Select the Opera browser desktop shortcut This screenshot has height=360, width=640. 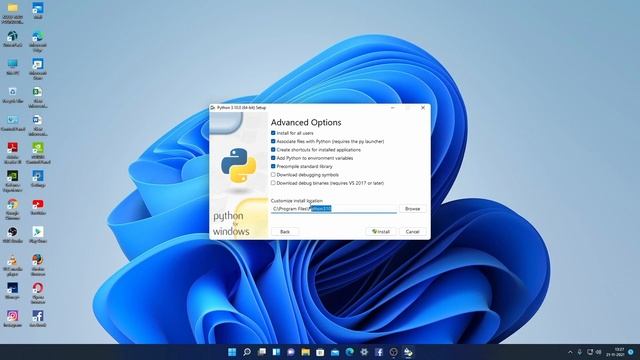tap(38, 293)
